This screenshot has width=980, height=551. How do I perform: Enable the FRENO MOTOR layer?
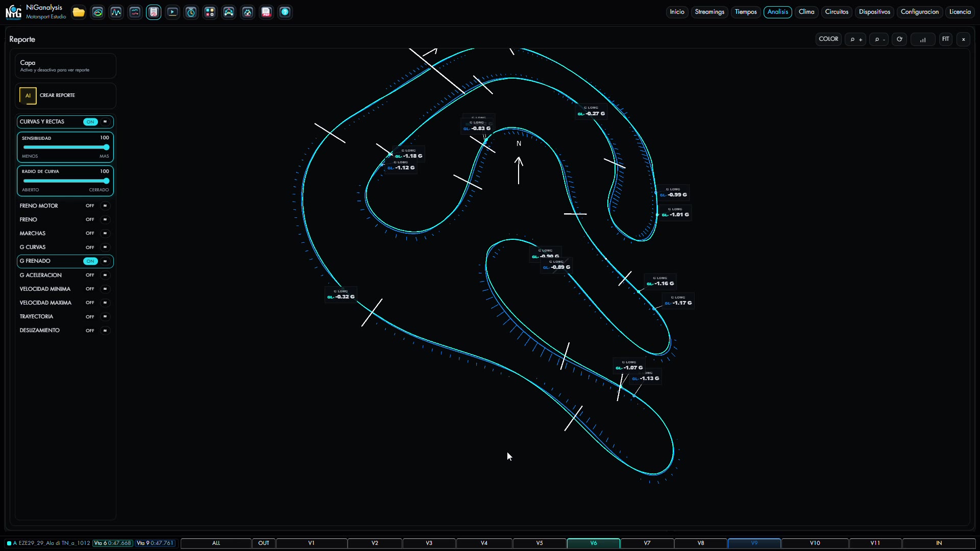click(90, 206)
